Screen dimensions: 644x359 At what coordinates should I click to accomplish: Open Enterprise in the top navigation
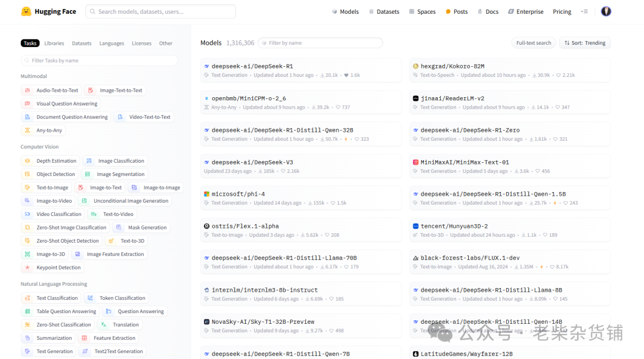[x=526, y=11]
